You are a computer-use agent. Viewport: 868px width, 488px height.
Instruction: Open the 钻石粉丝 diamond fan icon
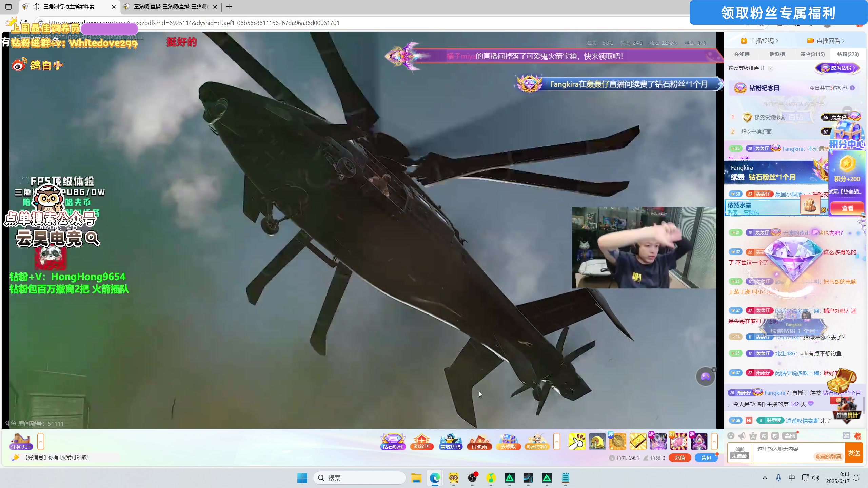point(393,442)
